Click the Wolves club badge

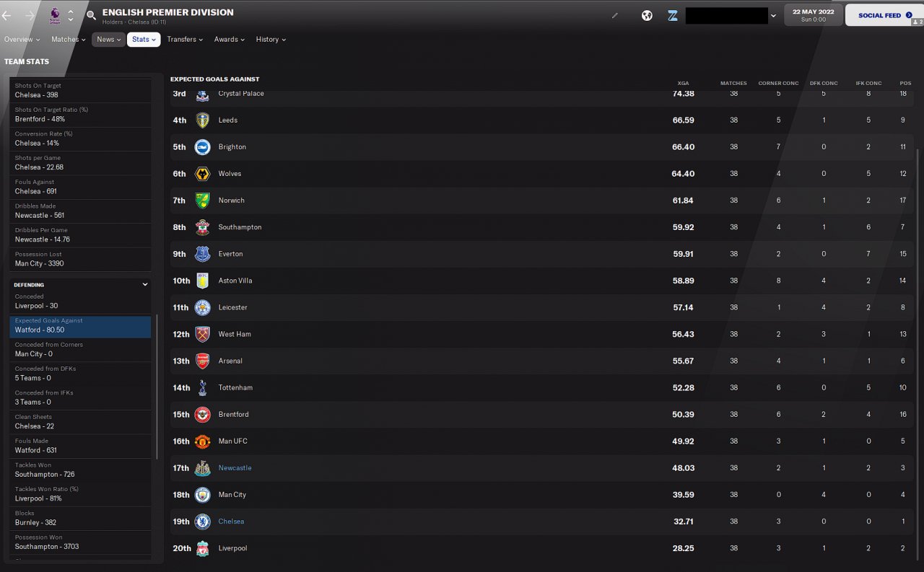(x=202, y=174)
